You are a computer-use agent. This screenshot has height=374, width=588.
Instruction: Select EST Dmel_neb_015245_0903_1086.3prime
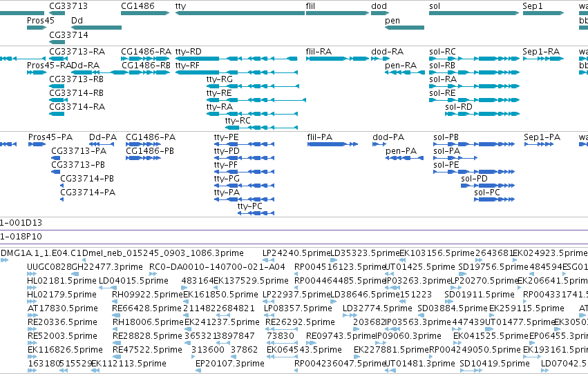[x=163, y=253]
